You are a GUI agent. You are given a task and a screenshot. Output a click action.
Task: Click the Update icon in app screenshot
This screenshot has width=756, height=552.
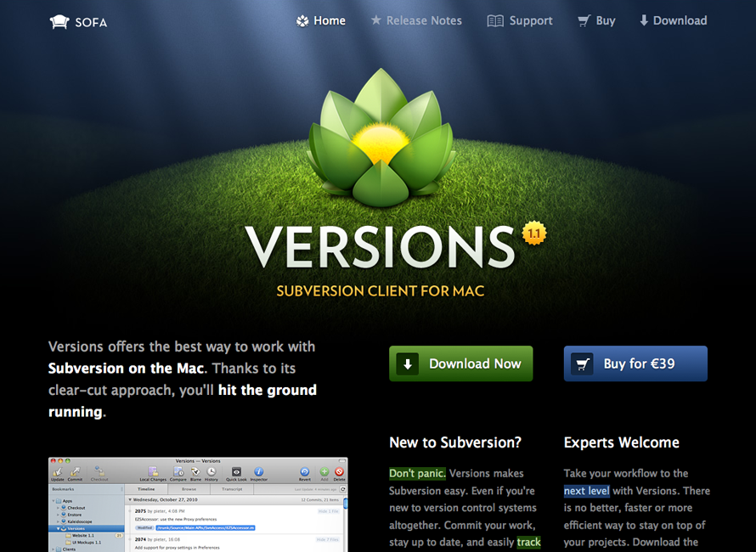[58, 472]
